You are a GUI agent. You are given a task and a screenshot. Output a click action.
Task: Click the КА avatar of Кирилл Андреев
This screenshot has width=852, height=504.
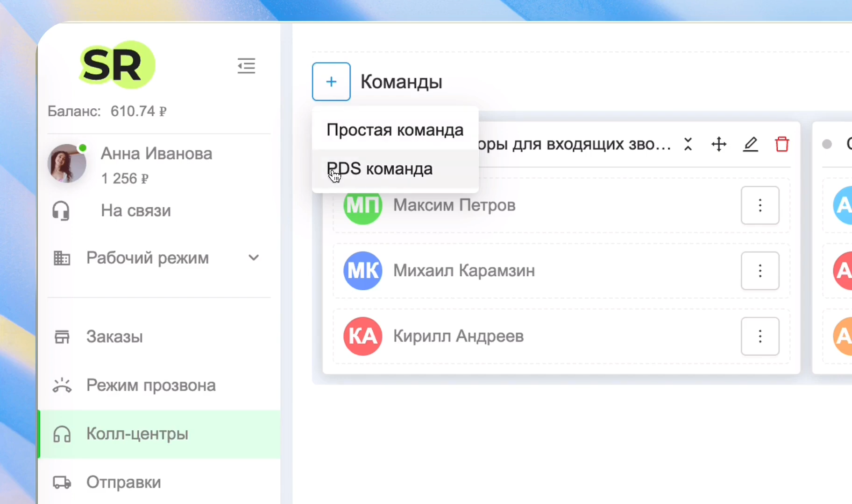click(363, 336)
